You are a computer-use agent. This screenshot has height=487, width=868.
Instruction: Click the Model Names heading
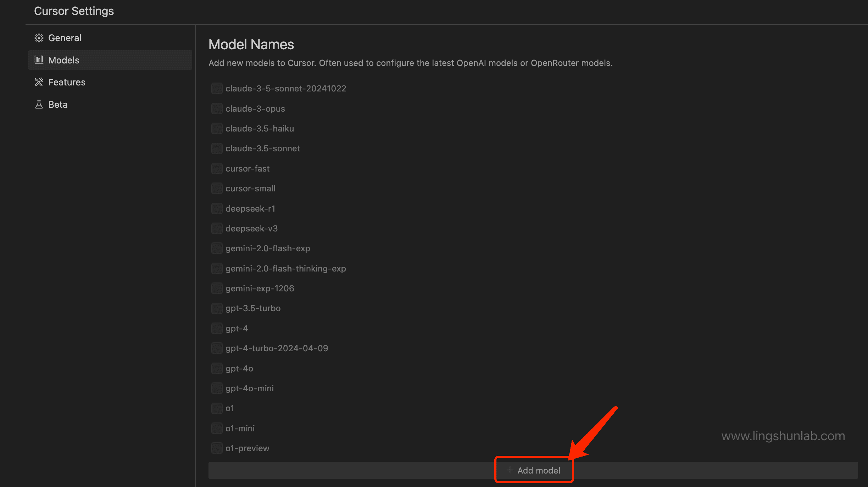[x=251, y=44]
